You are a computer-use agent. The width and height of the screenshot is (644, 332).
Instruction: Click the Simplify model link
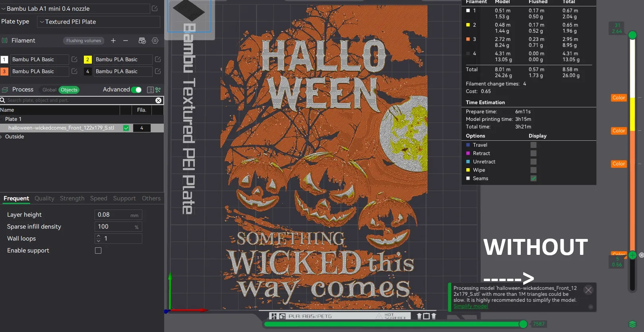471,306
